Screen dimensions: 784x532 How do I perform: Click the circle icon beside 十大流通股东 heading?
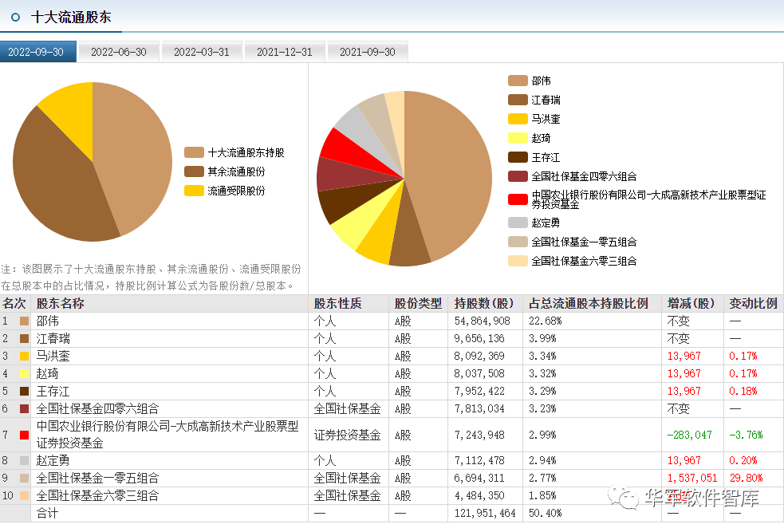(15, 18)
